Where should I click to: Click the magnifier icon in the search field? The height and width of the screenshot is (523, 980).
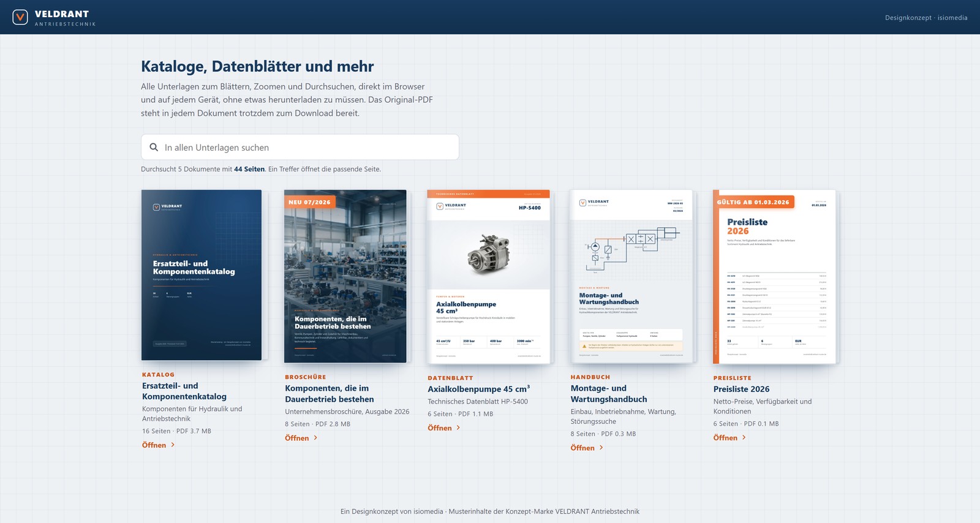tap(154, 147)
